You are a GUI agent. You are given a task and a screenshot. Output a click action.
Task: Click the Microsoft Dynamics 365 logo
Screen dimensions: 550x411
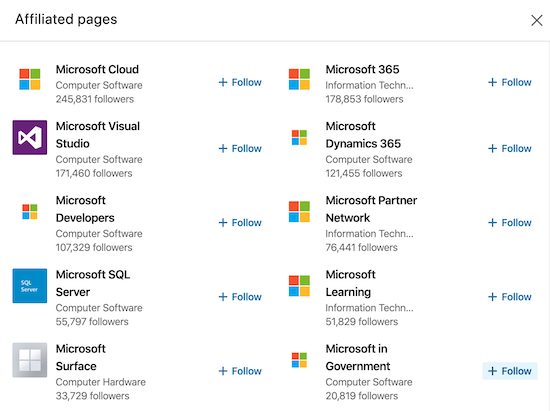point(299,137)
